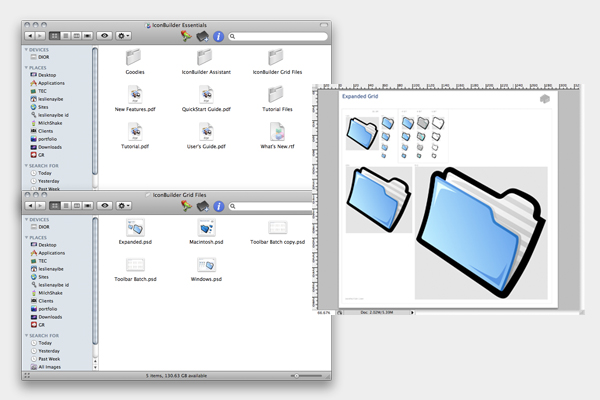Open the Action gear menu in Essentials window
The image size is (600, 400).
pos(124,36)
